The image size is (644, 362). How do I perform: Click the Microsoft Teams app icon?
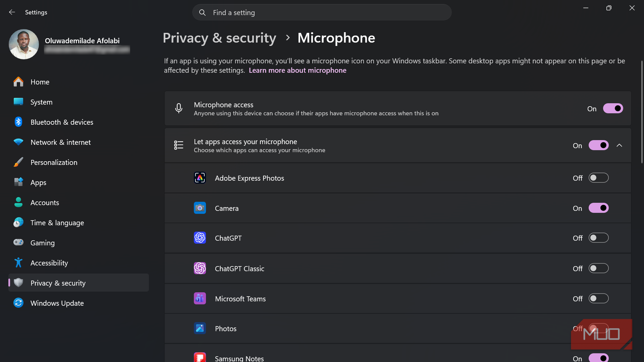(200, 299)
